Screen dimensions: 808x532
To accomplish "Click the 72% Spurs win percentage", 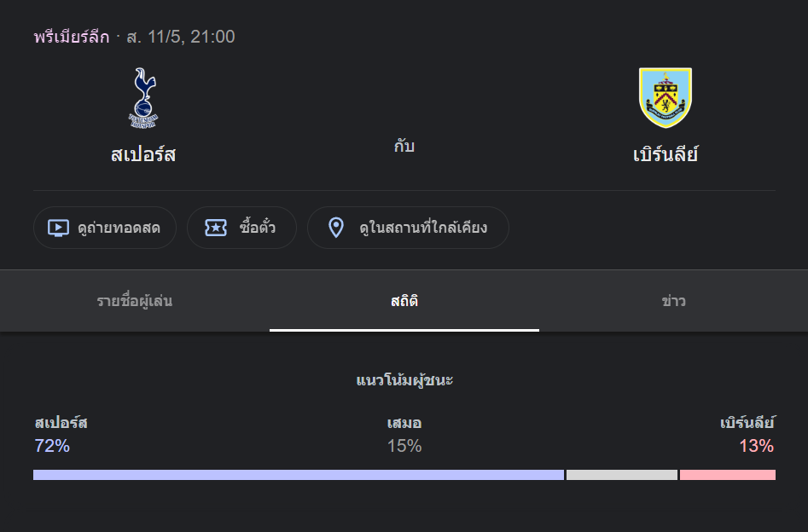I will click(52, 446).
